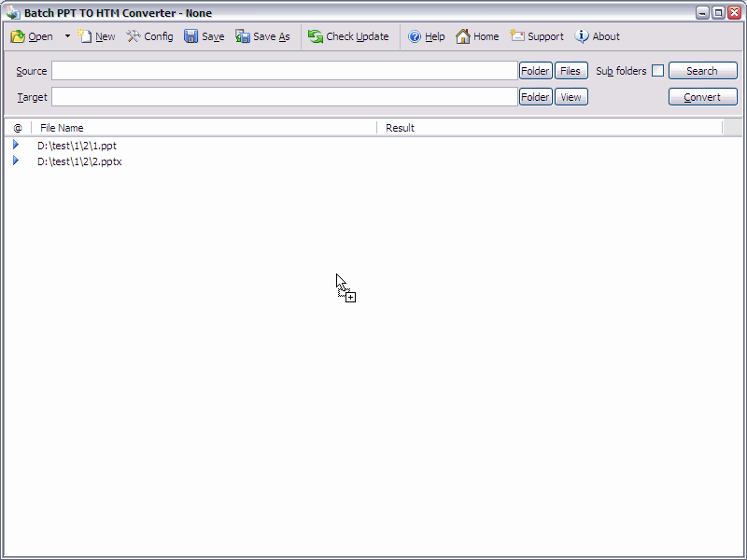Click the Open folder icon in toolbar

pos(18,36)
